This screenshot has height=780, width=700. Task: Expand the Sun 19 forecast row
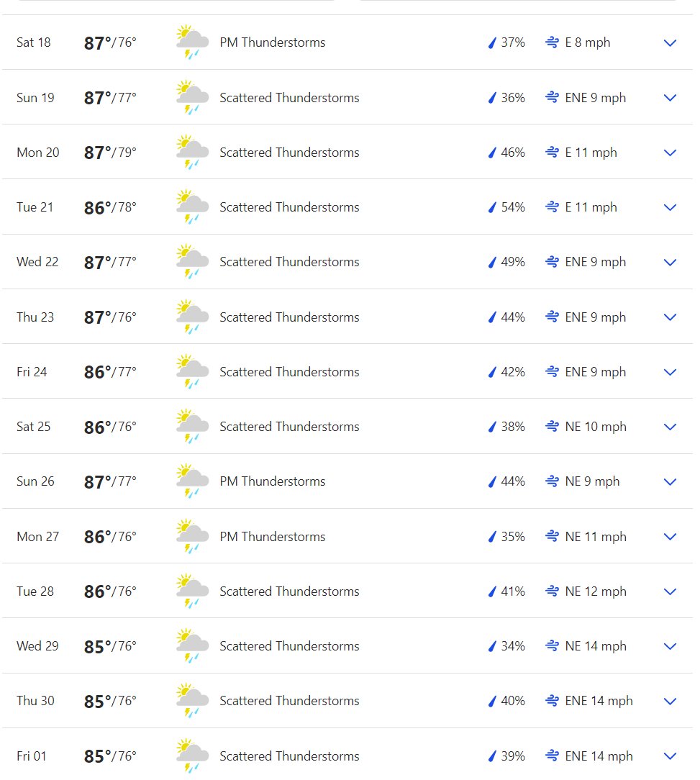coord(671,98)
